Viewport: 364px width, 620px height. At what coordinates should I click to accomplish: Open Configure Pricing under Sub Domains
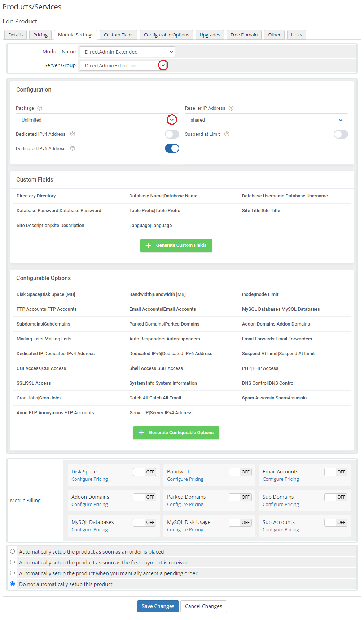[281, 505]
